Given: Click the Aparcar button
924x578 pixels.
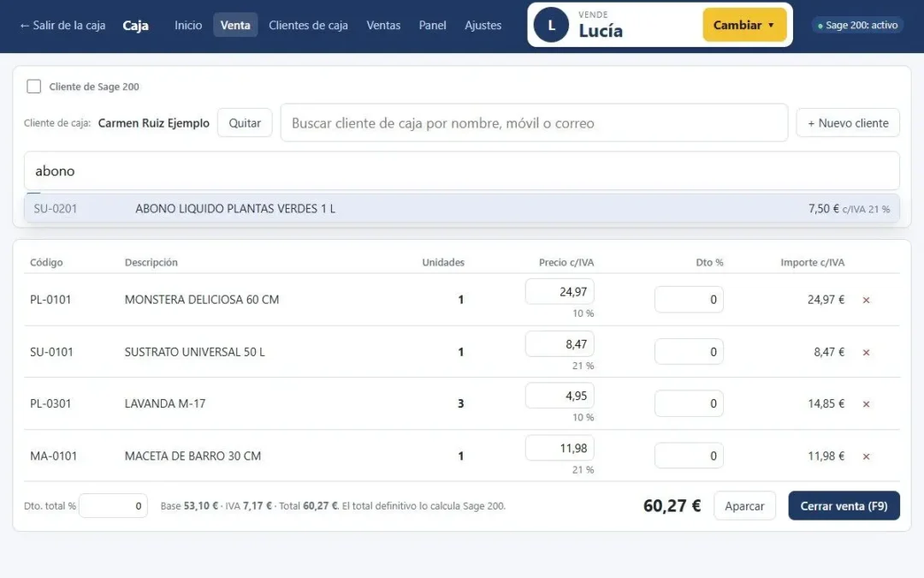Looking at the screenshot, I should [744, 506].
